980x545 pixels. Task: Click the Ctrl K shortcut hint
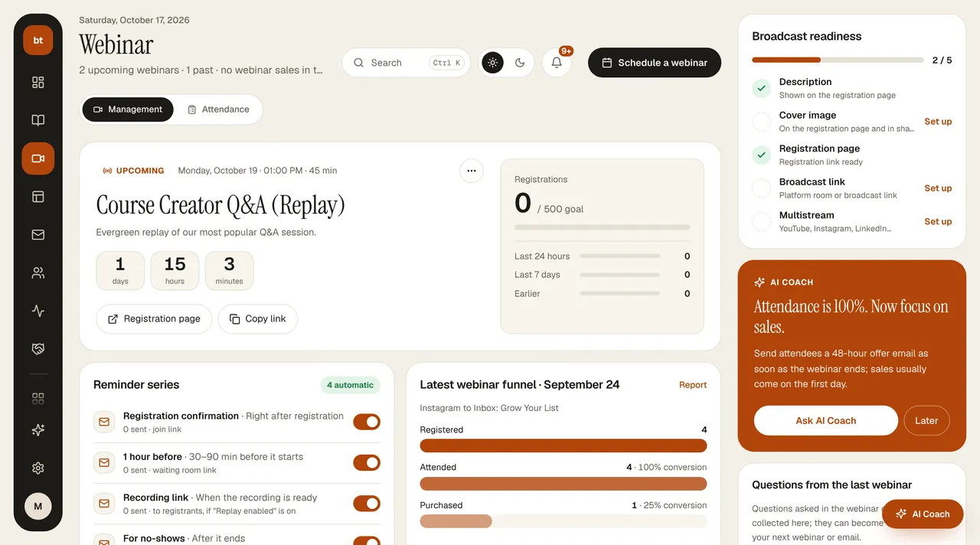447,63
